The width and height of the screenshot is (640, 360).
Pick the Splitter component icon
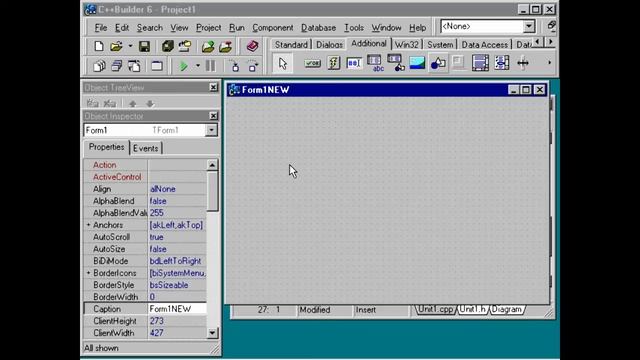[523, 63]
